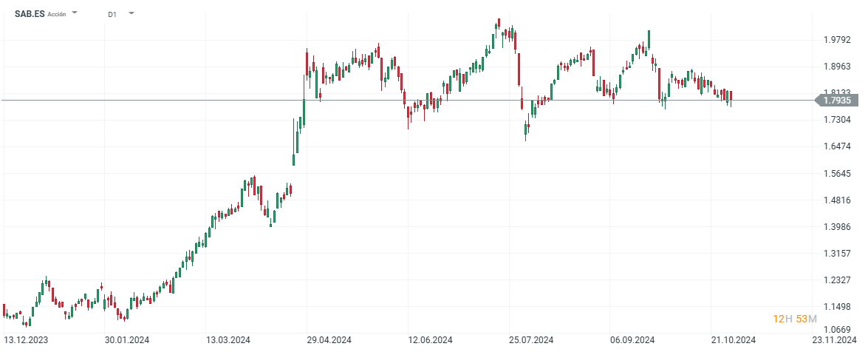Expand the D1 timeframe dropdown arrow

tap(131, 13)
